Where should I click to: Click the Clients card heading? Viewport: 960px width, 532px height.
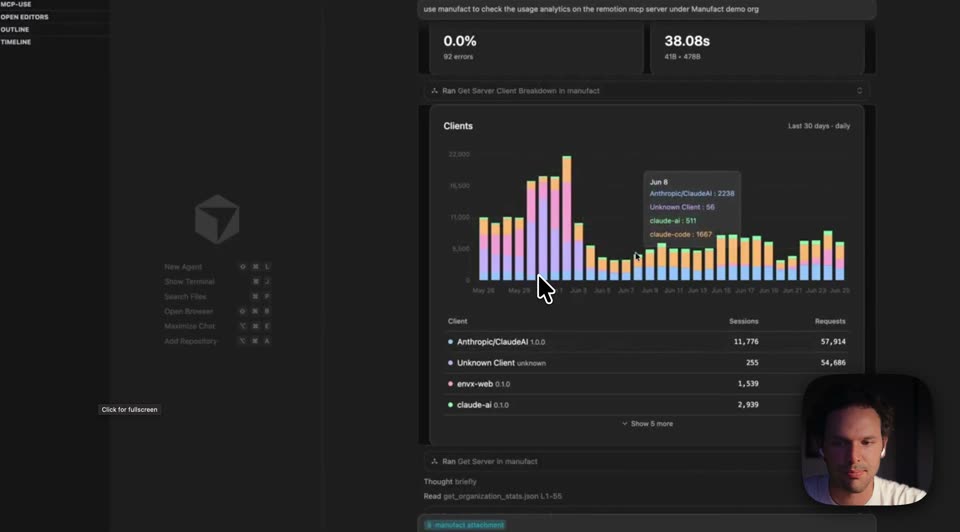click(x=458, y=126)
